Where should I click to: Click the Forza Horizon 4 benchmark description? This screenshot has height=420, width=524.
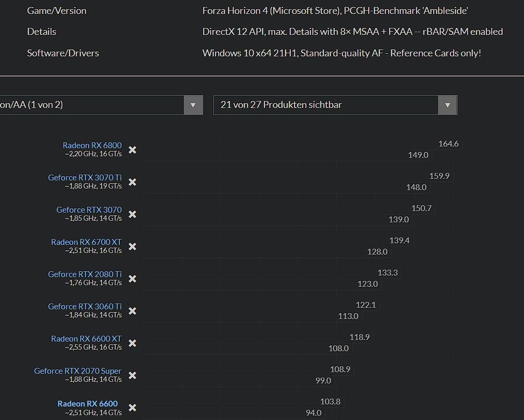click(335, 11)
